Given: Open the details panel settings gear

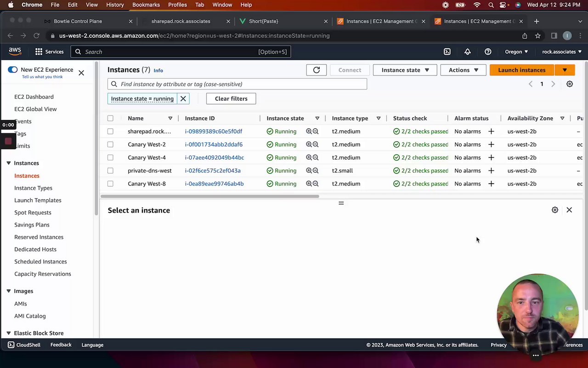Looking at the screenshot, I should [555, 210].
